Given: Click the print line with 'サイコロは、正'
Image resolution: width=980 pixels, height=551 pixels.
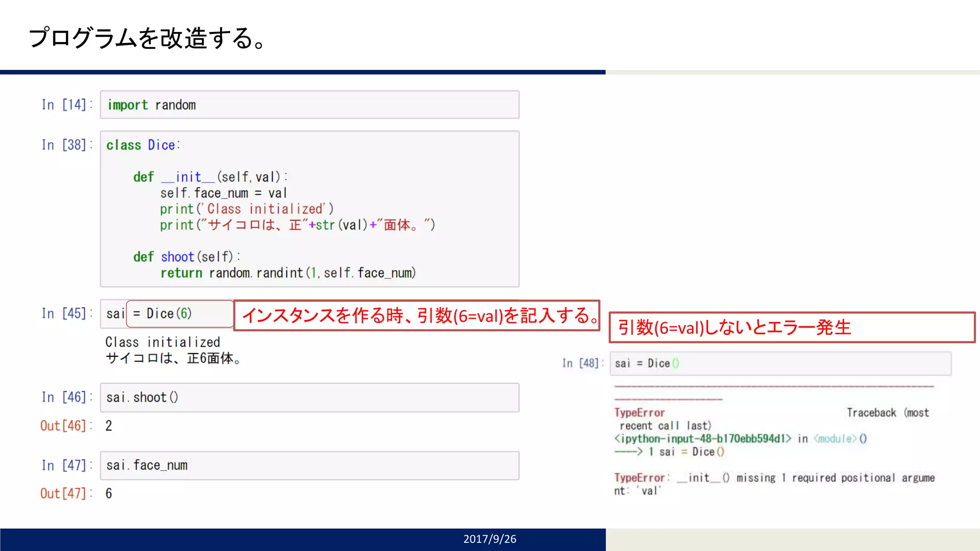Looking at the screenshot, I should tap(297, 225).
